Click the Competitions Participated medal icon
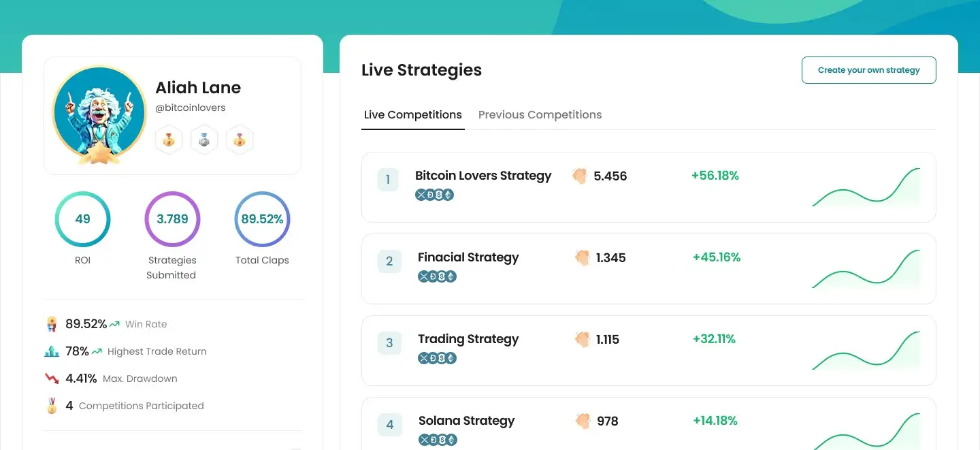This screenshot has width=980, height=450. point(52,406)
